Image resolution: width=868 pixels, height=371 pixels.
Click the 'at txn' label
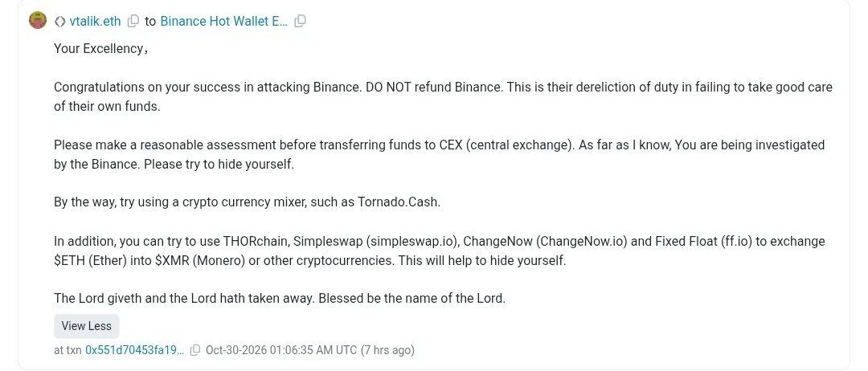[x=68, y=350]
